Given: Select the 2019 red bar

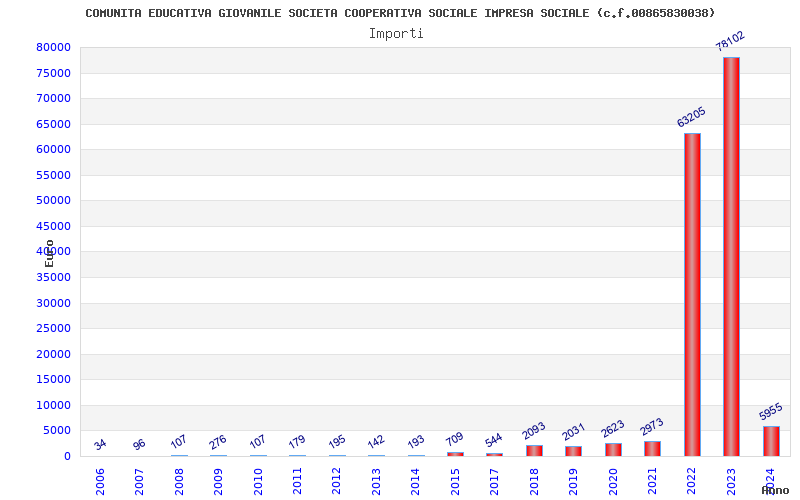Looking at the screenshot, I should 573,451.
